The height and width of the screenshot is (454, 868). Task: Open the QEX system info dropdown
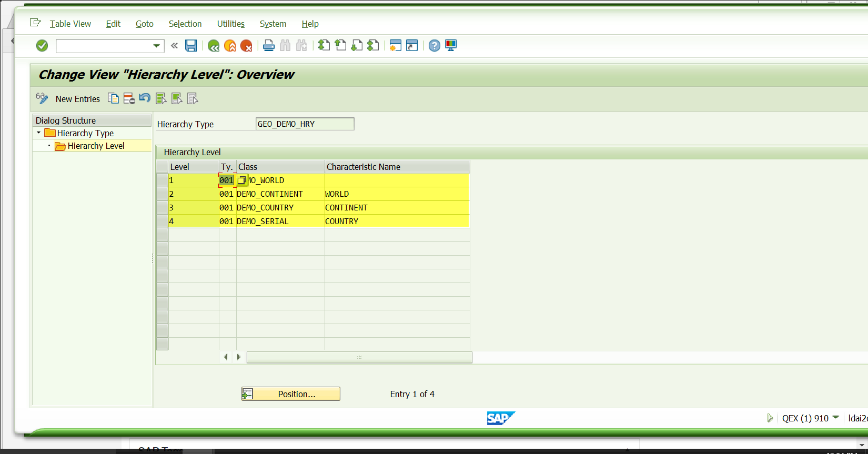click(836, 418)
